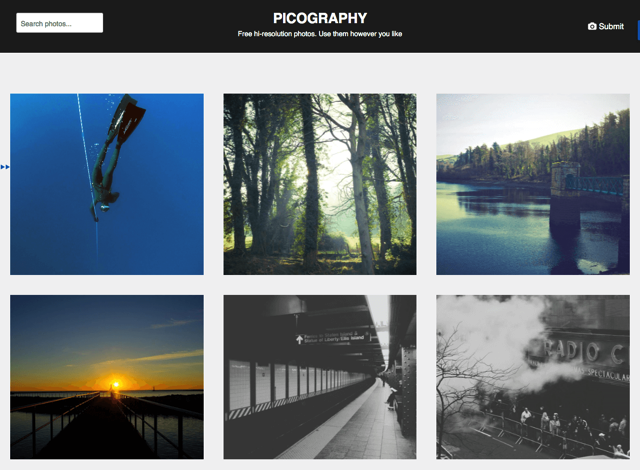Open the Radio City steam photo

tap(533, 377)
